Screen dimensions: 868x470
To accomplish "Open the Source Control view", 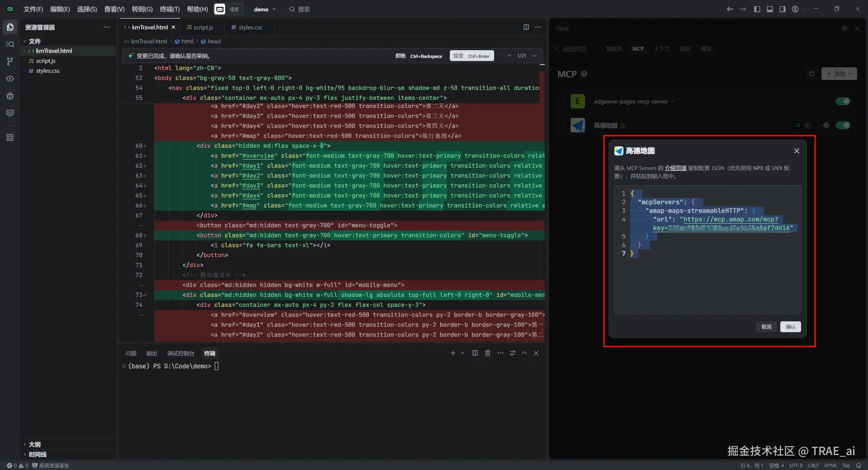I will point(10,61).
